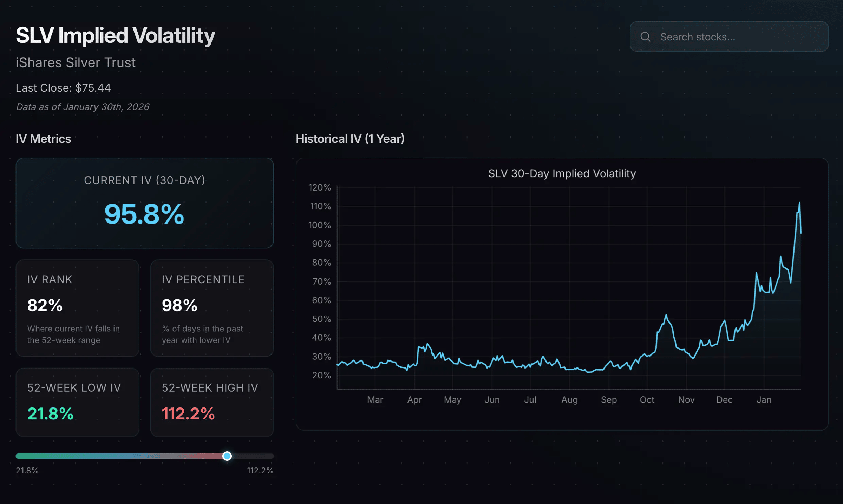Click the IV Metrics section heading
843x504 pixels.
43,139
